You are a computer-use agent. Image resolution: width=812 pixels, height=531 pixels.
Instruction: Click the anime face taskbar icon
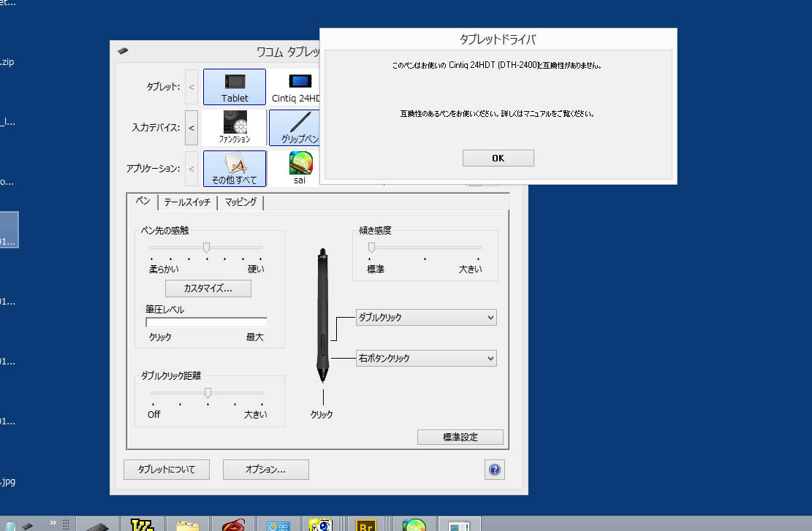pyautogui.click(x=321, y=524)
